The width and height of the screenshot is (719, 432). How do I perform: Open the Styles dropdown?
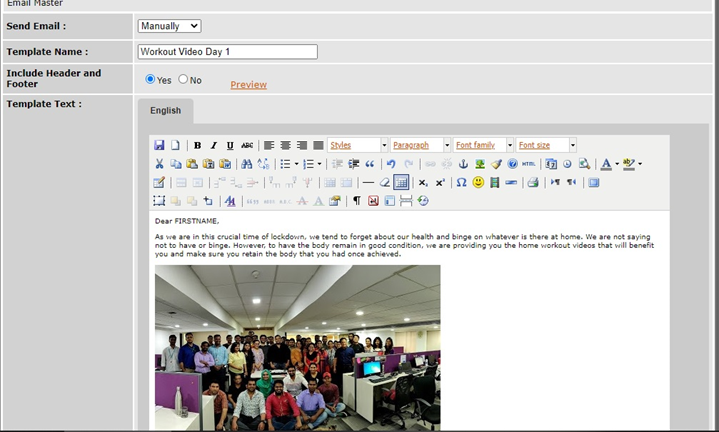tap(358, 145)
